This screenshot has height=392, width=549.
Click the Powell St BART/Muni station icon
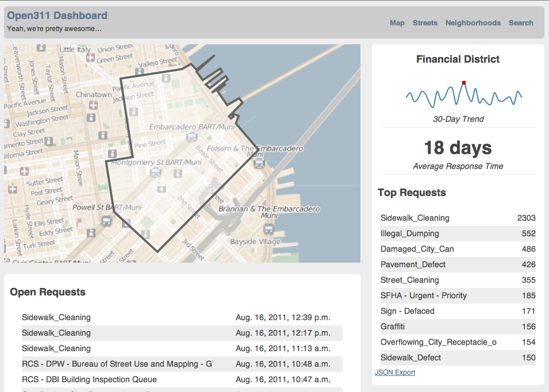tap(106, 221)
